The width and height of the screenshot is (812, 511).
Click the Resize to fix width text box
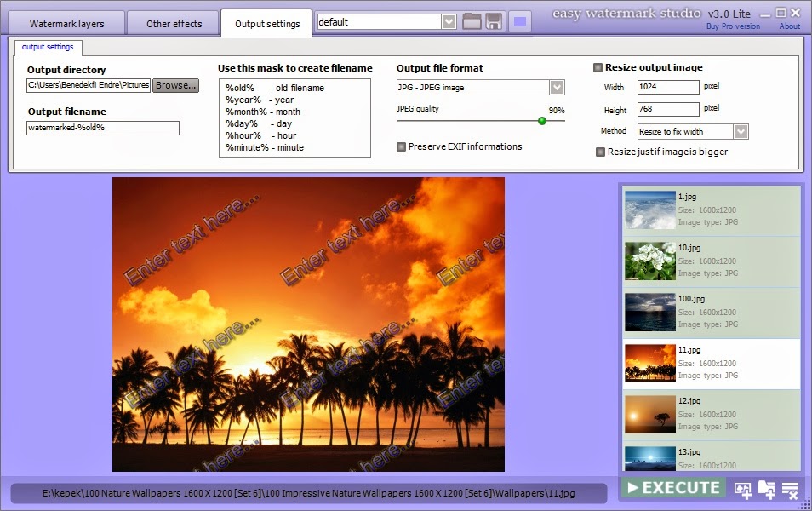tap(684, 132)
